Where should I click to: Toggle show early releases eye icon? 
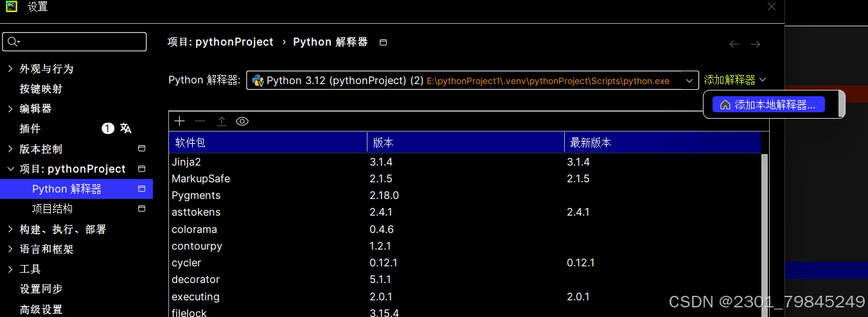[x=242, y=121]
